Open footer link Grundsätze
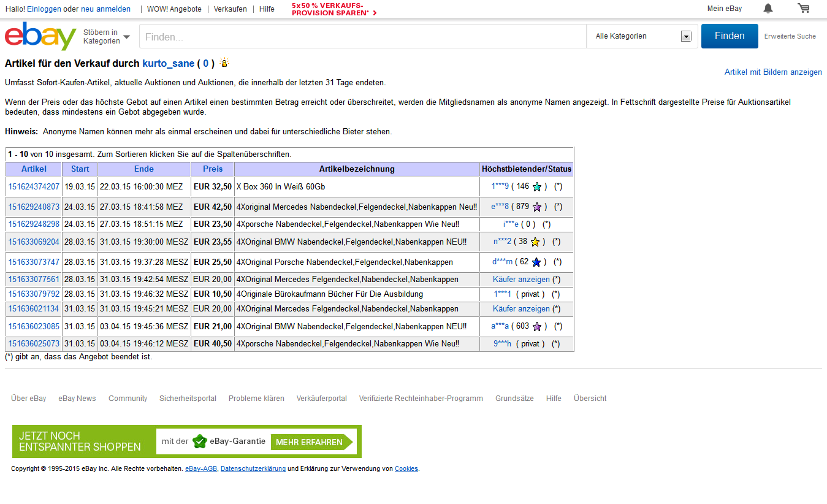827x504 pixels. (x=514, y=399)
